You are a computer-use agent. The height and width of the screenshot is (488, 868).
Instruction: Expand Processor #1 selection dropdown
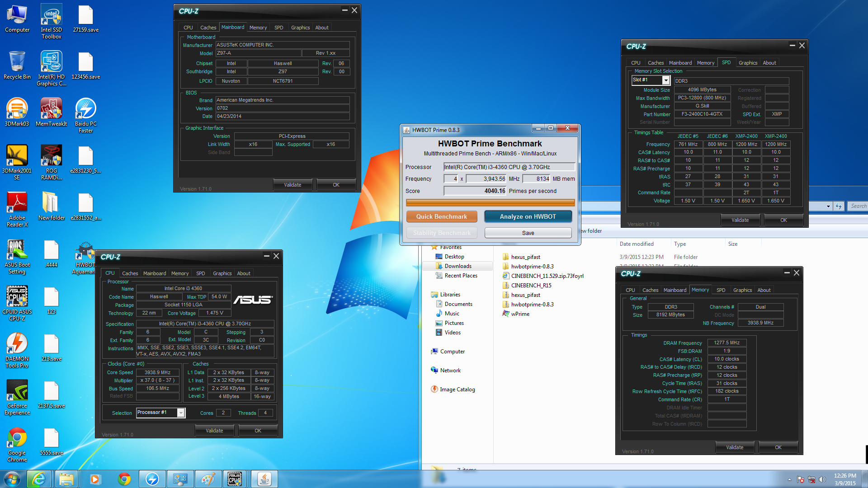[181, 413]
